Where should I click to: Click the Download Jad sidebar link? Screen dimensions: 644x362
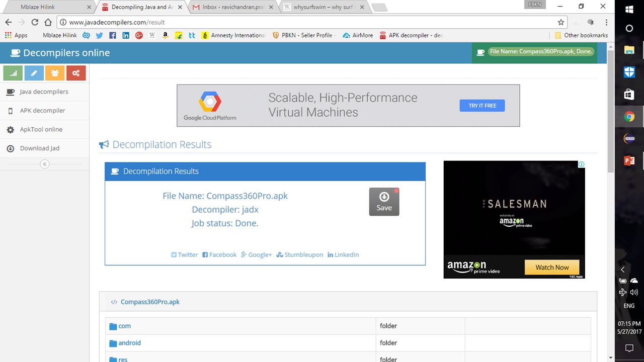coord(39,148)
